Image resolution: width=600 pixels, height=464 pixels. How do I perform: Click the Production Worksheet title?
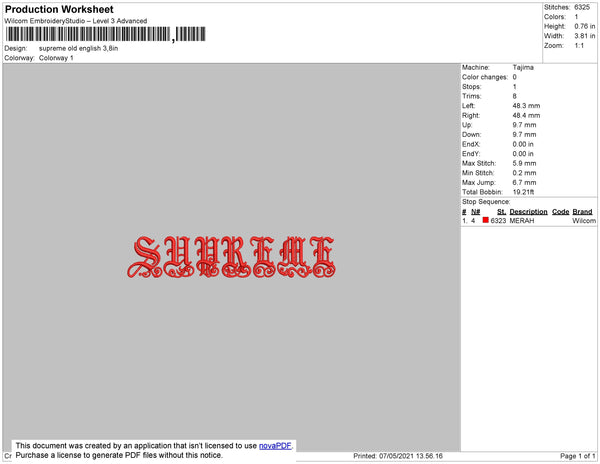(59, 9)
